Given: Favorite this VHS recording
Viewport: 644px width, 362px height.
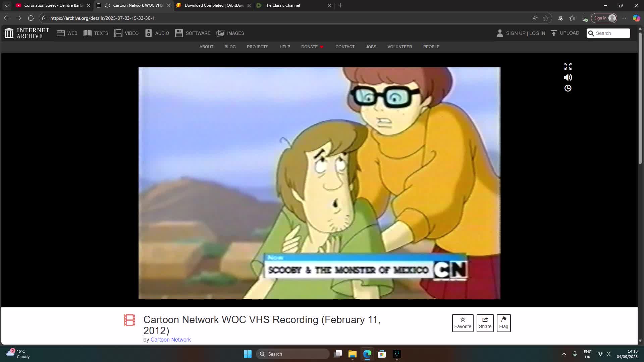Looking at the screenshot, I should [463, 323].
